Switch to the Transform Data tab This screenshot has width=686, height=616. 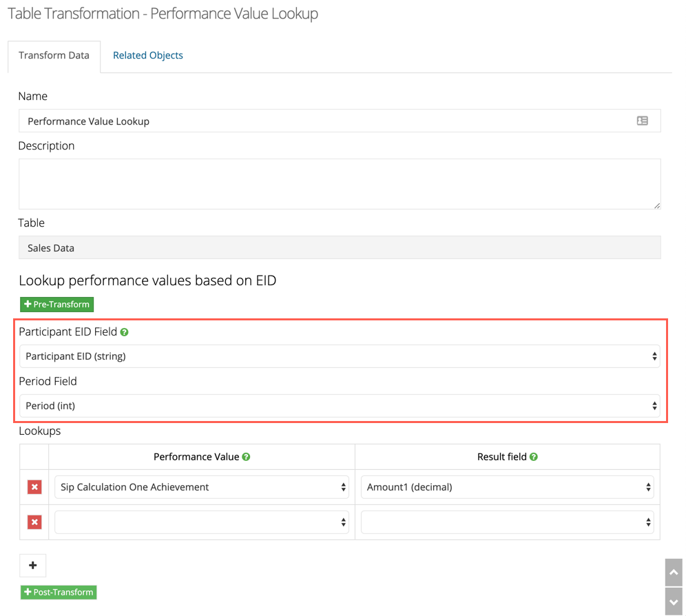[54, 56]
